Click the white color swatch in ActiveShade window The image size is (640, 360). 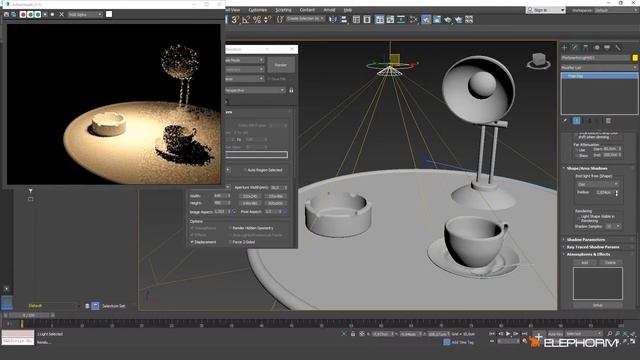109,14
